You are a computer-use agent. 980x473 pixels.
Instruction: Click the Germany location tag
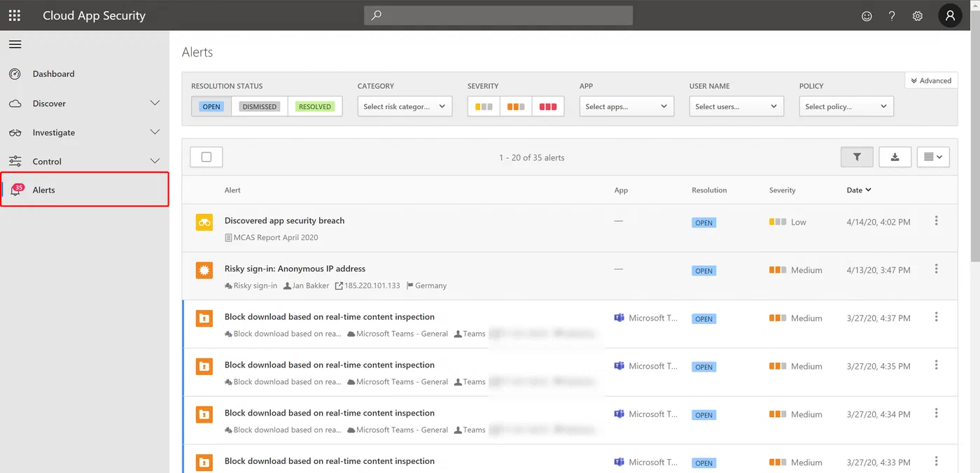(426, 285)
